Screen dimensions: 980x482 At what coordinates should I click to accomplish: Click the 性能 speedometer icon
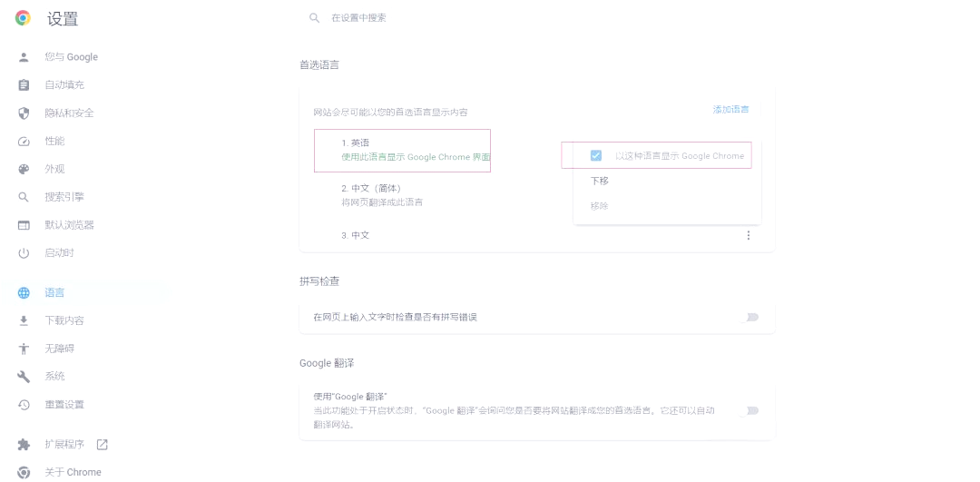tap(24, 142)
